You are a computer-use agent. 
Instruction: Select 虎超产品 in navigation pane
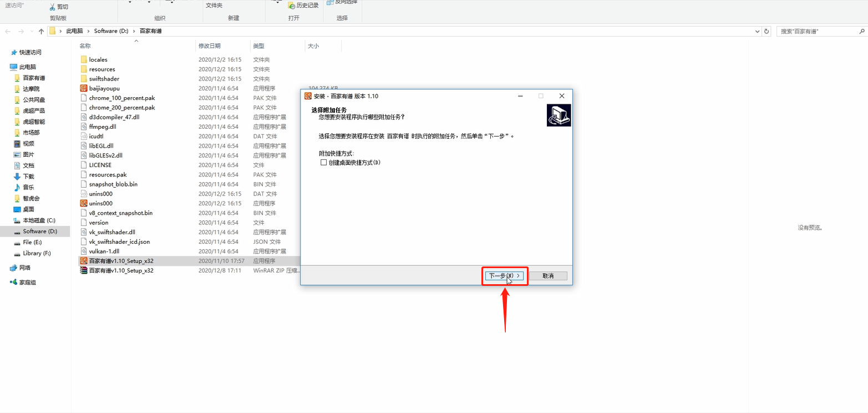(34, 110)
